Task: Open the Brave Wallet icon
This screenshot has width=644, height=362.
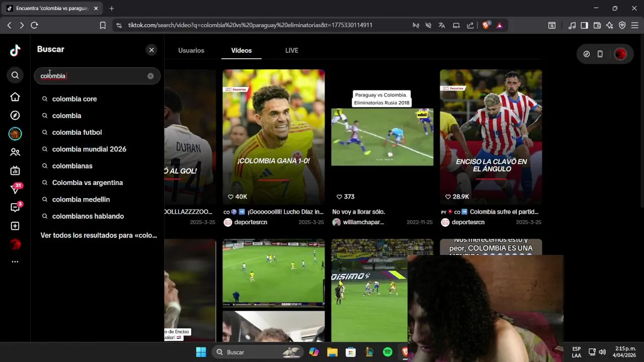Action: (x=597, y=25)
